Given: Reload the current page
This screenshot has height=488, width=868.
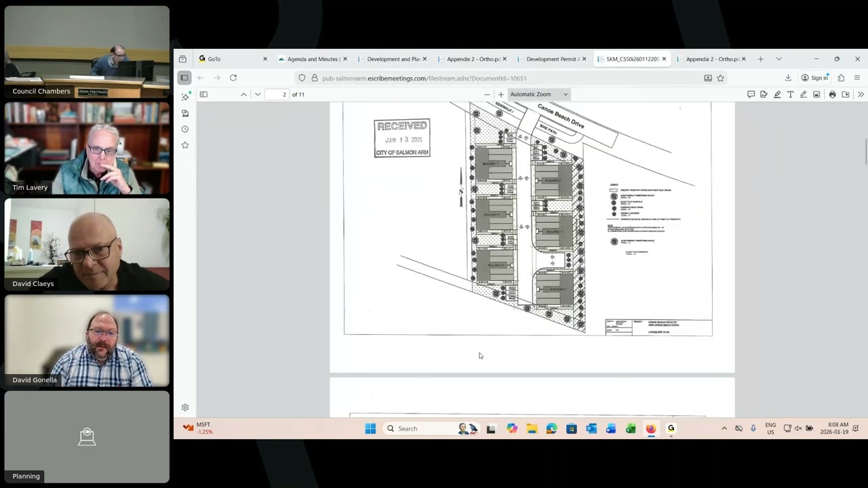Looking at the screenshot, I should pyautogui.click(x=233, y=78).
